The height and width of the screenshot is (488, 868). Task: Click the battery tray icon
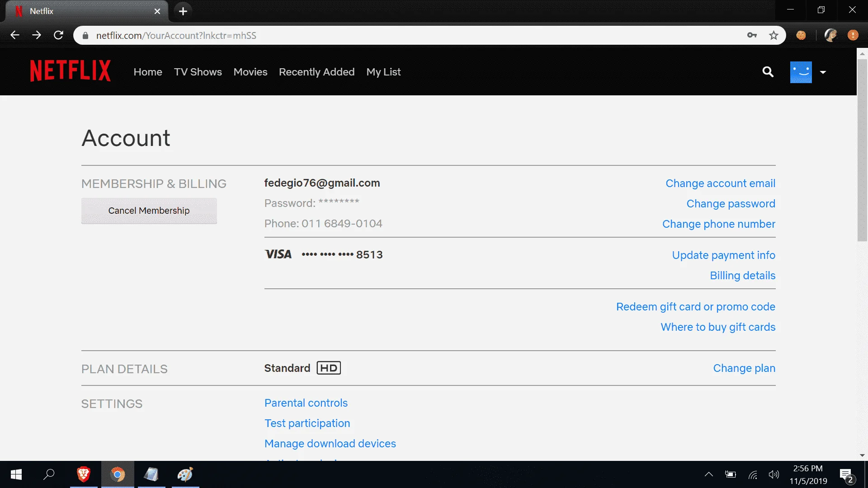pos(731,474)
